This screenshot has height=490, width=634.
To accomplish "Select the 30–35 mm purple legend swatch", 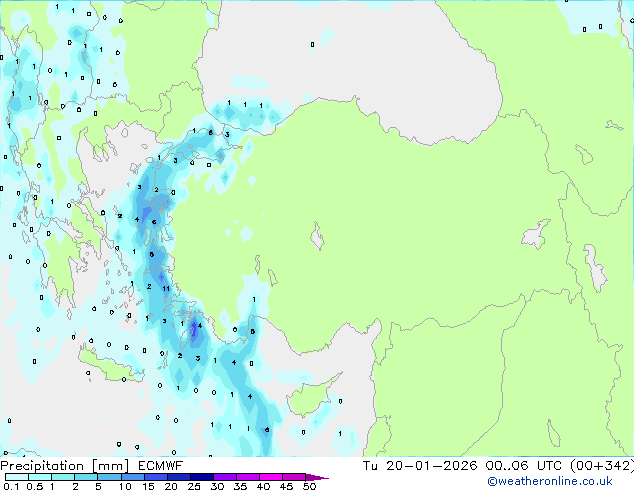I will tap(224, 477).
